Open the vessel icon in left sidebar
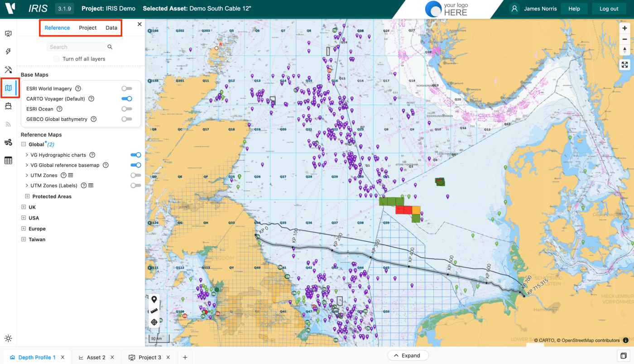 coord(8,106)
